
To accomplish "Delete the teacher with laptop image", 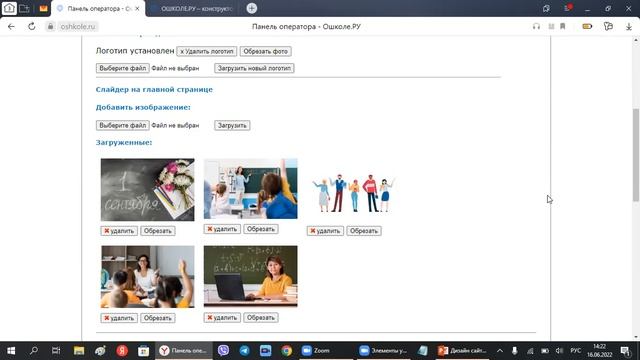I will click(x=222, y=318).
